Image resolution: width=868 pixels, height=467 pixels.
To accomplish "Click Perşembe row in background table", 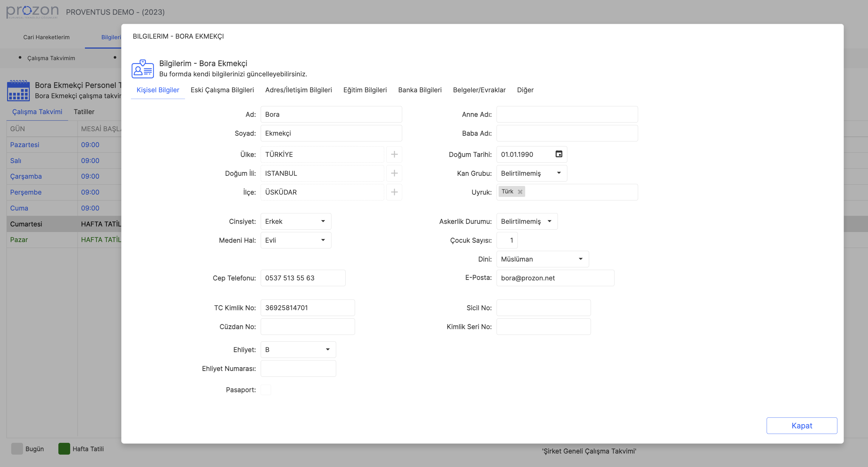I will 64,192.
